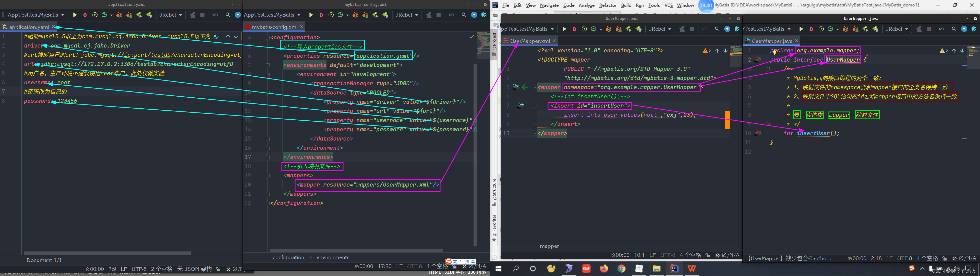Click Debug icon in UserMapper.java window
This screenshot has width=980, height=276.
(x=811, y=29)
